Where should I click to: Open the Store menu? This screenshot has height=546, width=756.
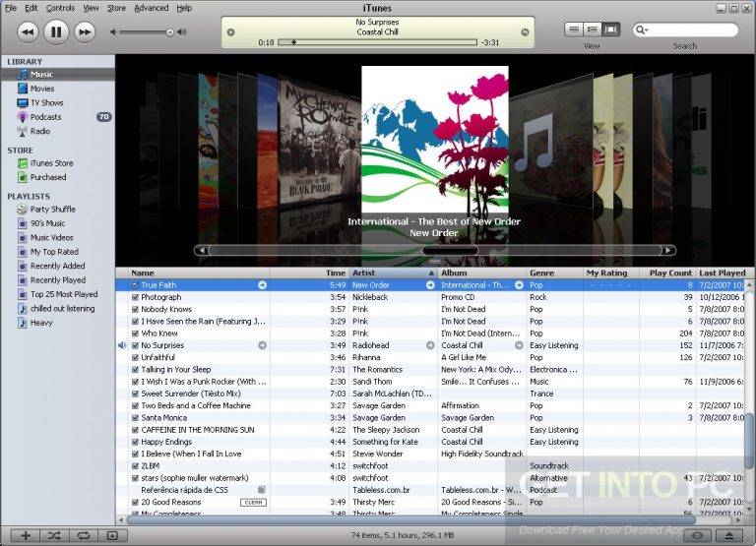pos(116,8)
